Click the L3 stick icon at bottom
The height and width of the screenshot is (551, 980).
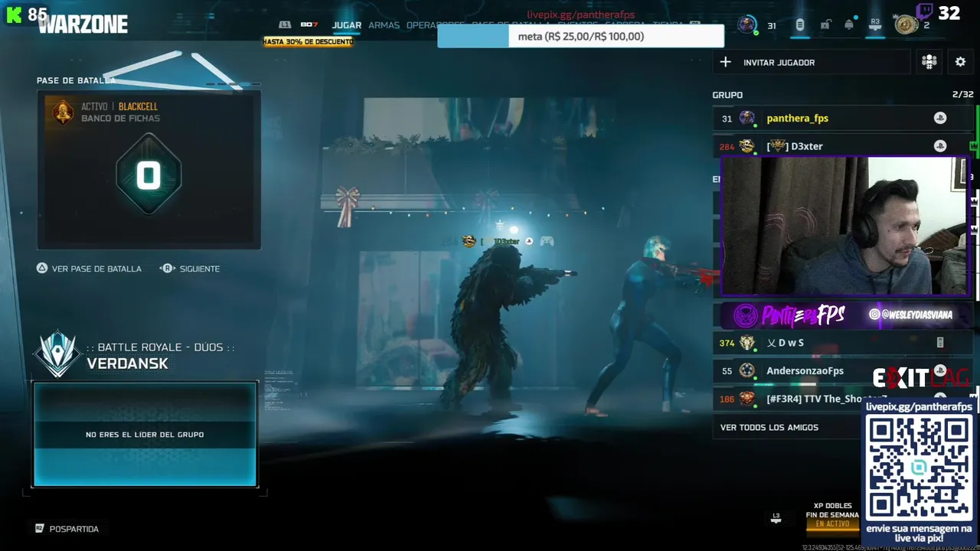coord(776,518)
